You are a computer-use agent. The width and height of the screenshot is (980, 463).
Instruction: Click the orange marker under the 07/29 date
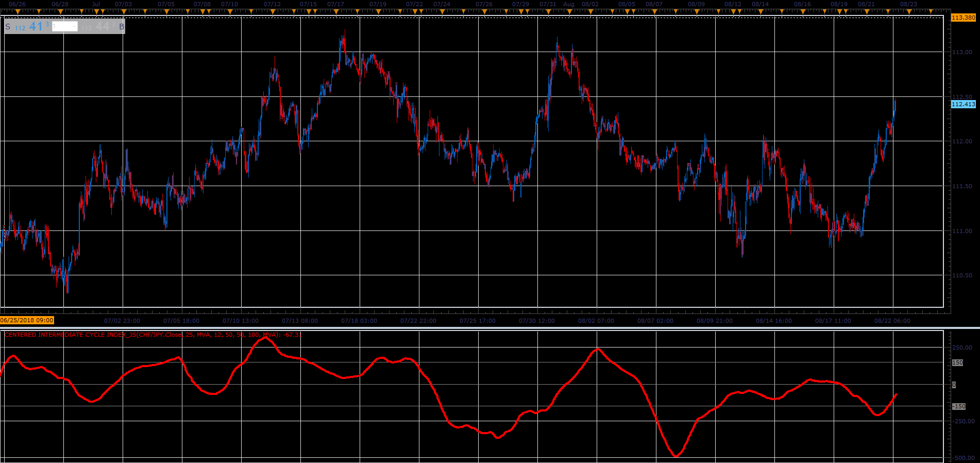521,12
